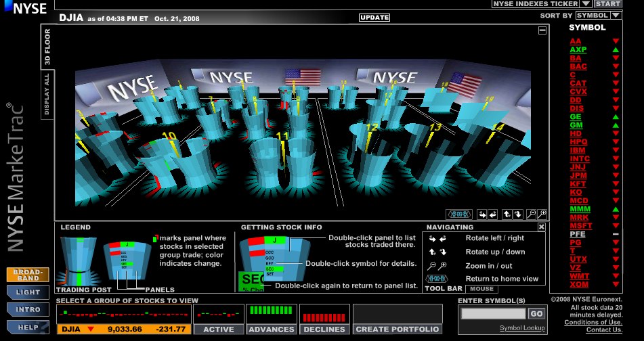The height and width of the screenshot is (341, 644).
Task: Select the WMT symbol
Action: tap(579, 276)
